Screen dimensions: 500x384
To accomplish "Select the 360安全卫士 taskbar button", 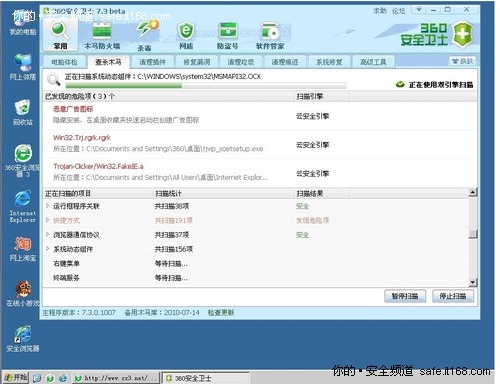I will point(206,378).
